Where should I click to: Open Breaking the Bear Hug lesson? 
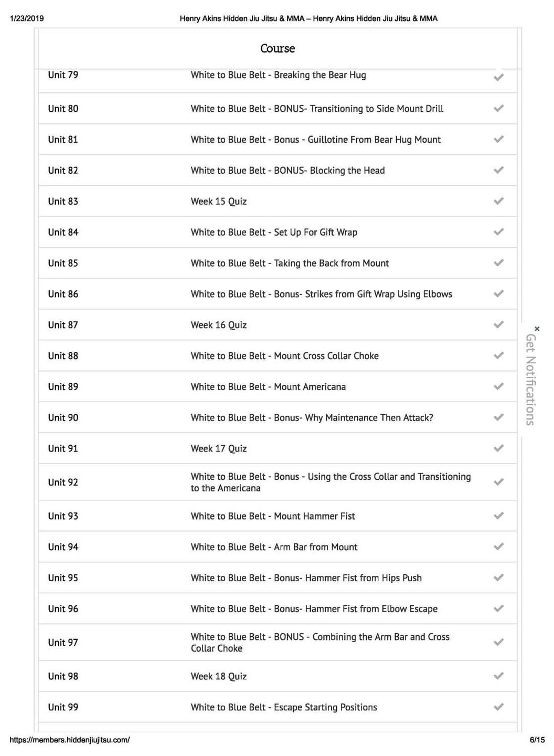click(x=278, y=75)
